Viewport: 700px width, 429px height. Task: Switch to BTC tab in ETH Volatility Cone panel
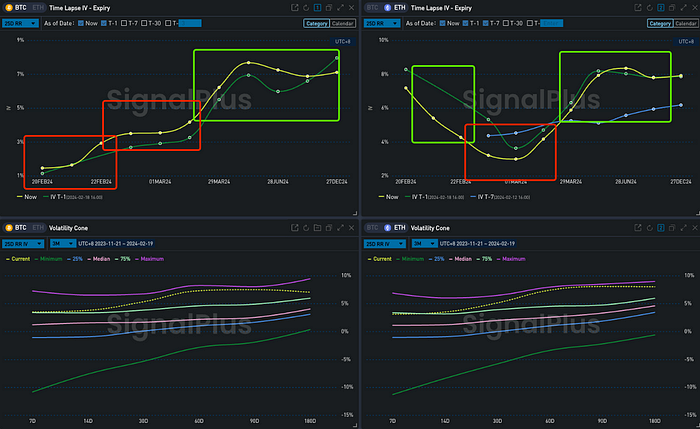[373, 228]
